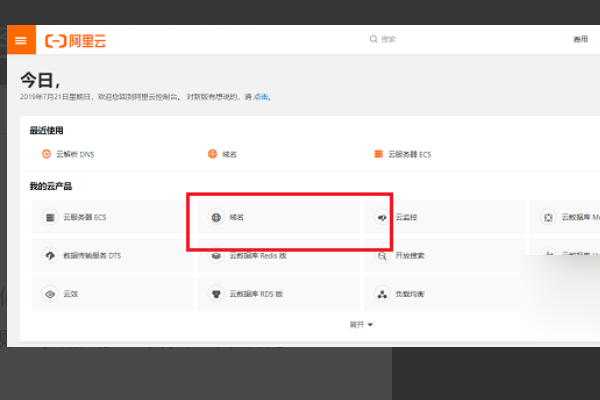Open 域名 under 最近使用
This screenshot has height=400, width=600.
pos(229,154)
